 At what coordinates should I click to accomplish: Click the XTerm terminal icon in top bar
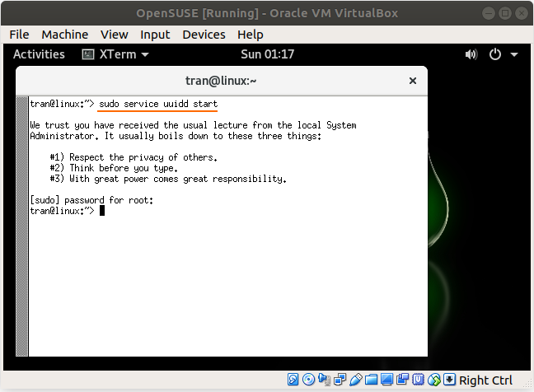tap(88, 54)
